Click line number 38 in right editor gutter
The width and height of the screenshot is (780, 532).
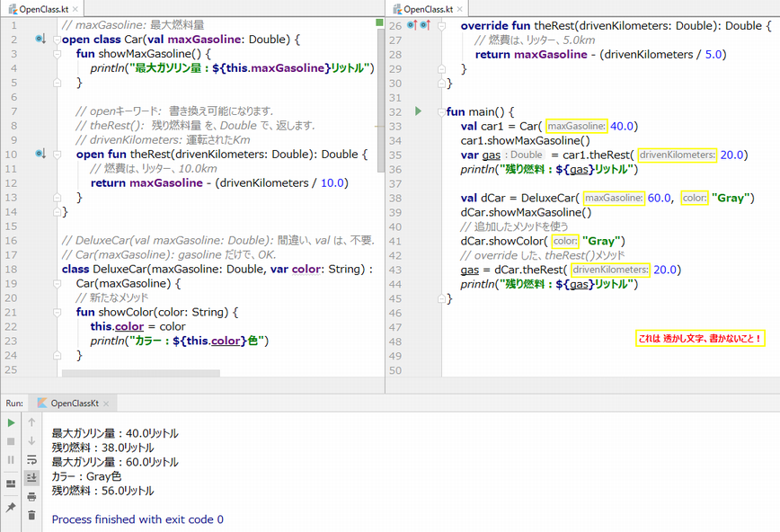coord(395,198)
